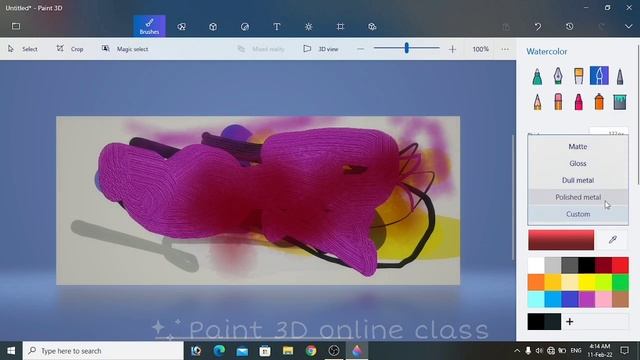The image size is (640, 360).
Task: Activate Magic select
Action: point(125,49)
